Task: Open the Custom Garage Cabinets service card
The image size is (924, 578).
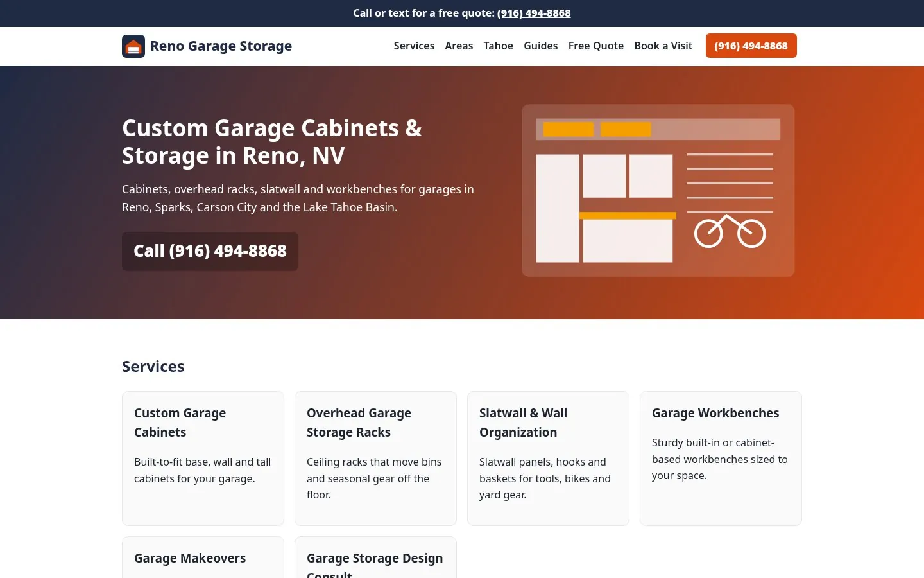Action: (x=203, y=459)
